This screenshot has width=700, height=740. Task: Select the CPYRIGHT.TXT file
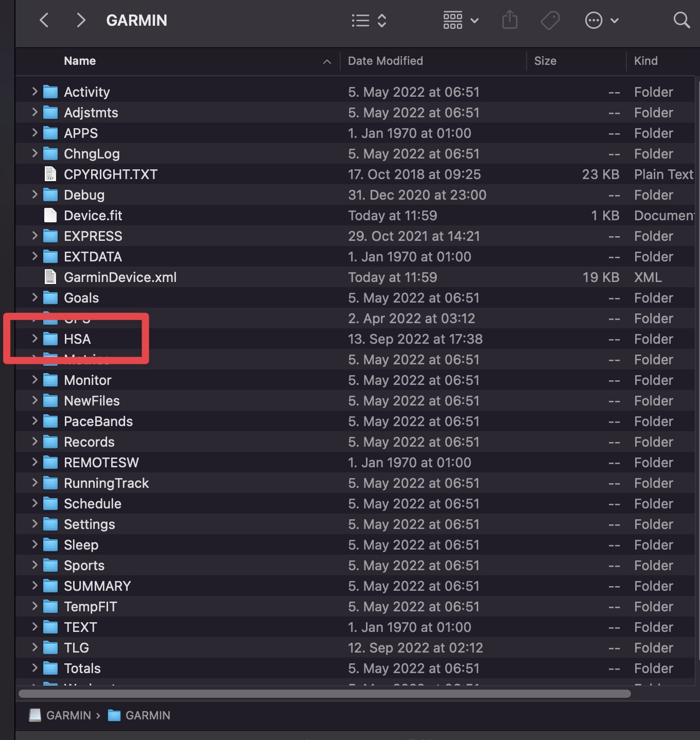[x=111, y=174]
